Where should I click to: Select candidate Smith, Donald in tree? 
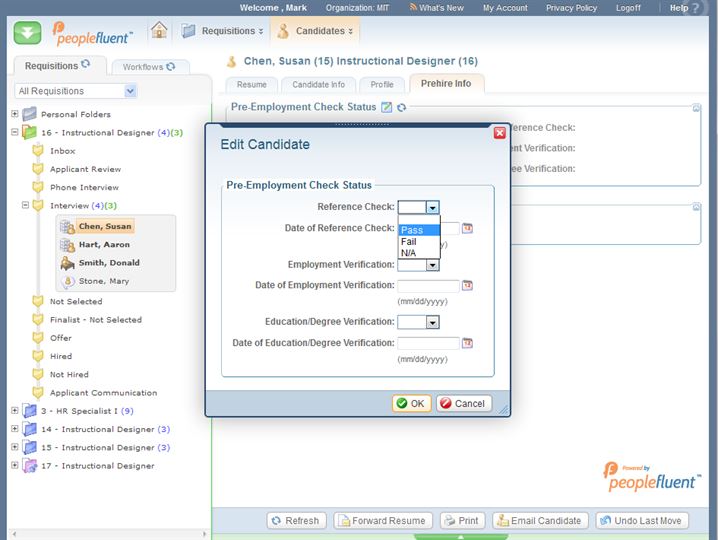109,263
